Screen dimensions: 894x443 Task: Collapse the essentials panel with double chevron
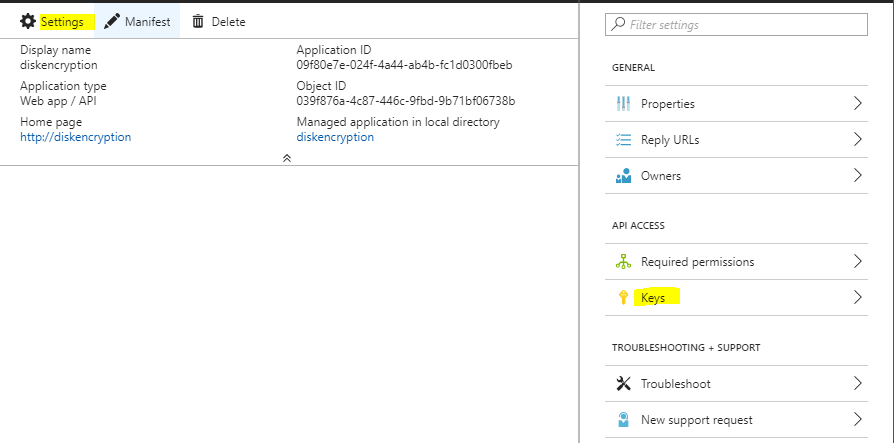tap(287, 158)
